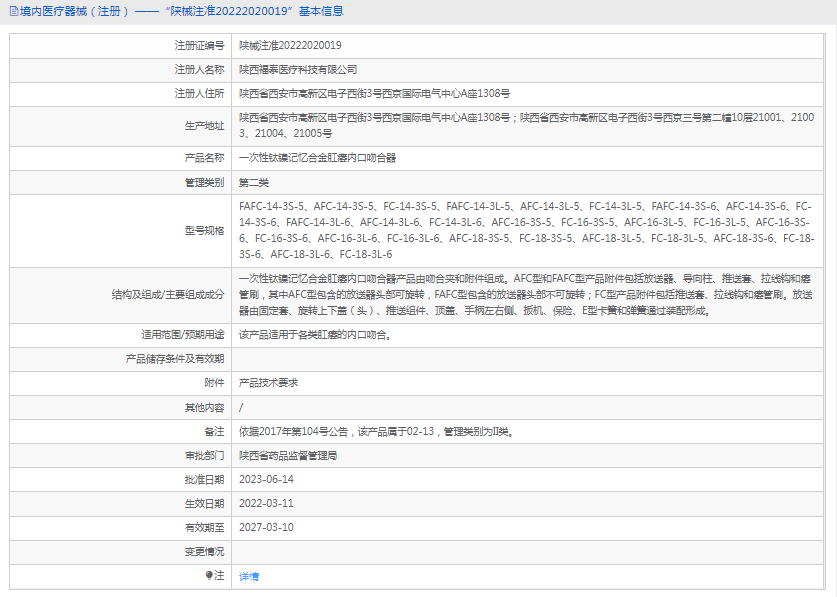Click the document icon in page header
The height and width of the screenshot is (597, 837).
(x=14, y=11)
